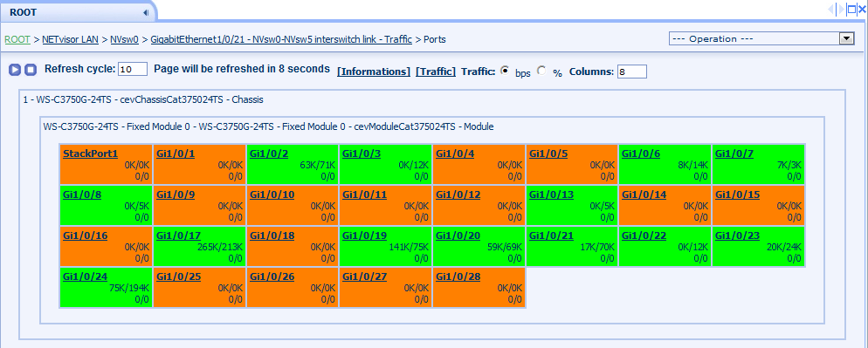
Task: Open port Gi1/0/24
Action: click(86, 276)
